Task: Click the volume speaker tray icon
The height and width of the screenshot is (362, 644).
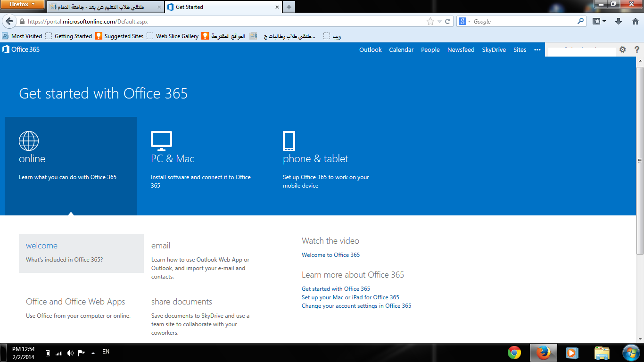Action: click(x=70, y=353)
